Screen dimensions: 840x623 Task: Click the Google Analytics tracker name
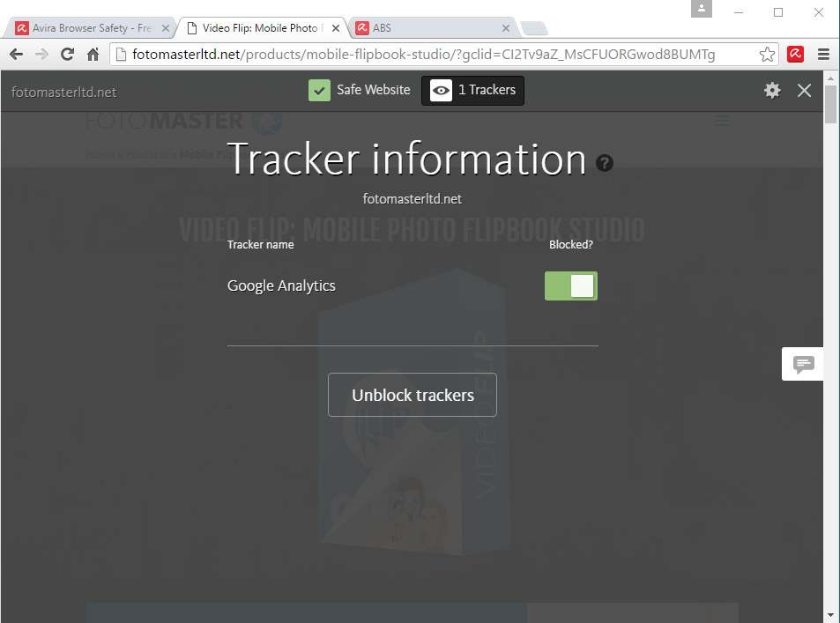281,286
